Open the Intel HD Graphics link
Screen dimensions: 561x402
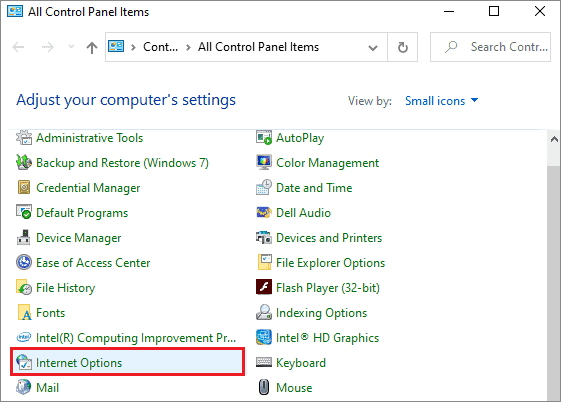tap(327, 338)
